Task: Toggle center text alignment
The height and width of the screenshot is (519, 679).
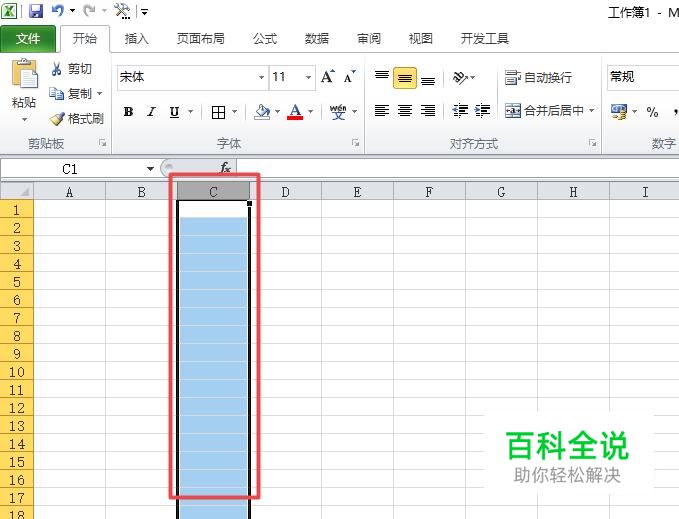Action: (405, 111)
